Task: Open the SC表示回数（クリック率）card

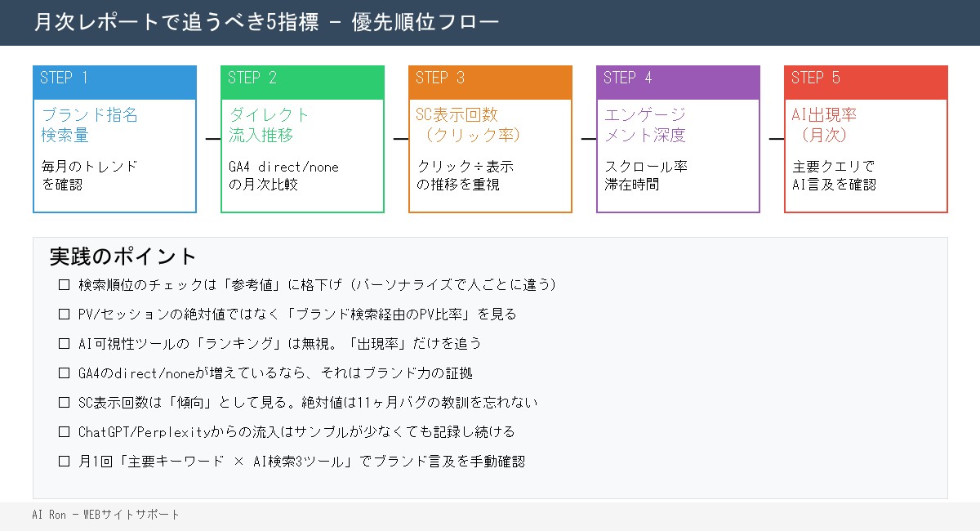Action: pyautogui.click(x=490, y=155)
